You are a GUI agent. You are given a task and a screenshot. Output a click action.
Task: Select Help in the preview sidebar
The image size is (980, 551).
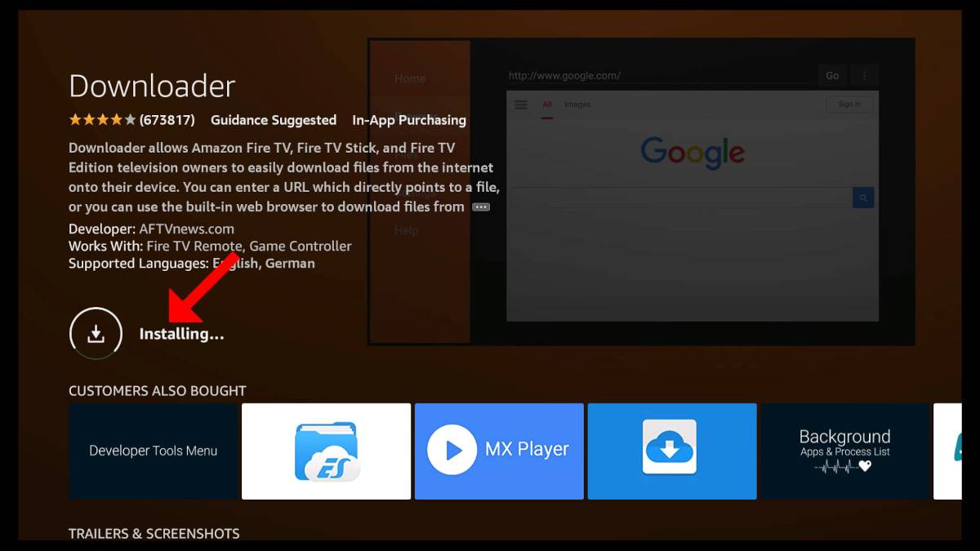(406, 230)
